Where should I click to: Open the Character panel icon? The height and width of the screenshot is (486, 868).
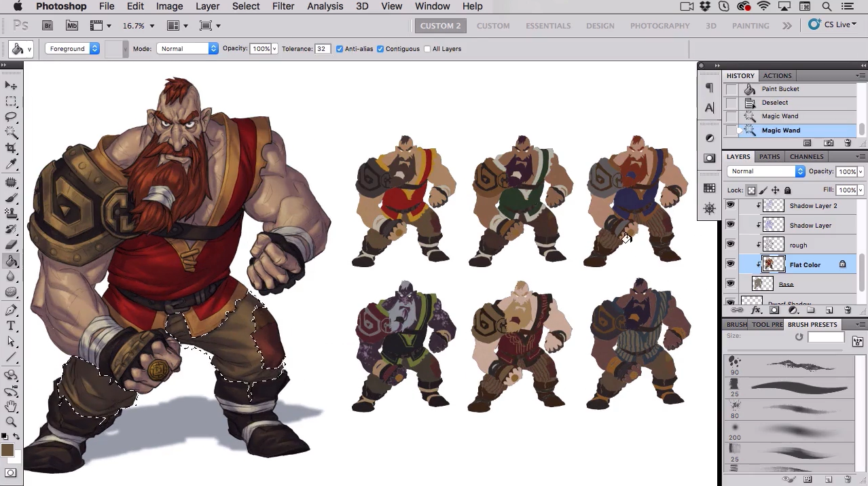(709, 107)
